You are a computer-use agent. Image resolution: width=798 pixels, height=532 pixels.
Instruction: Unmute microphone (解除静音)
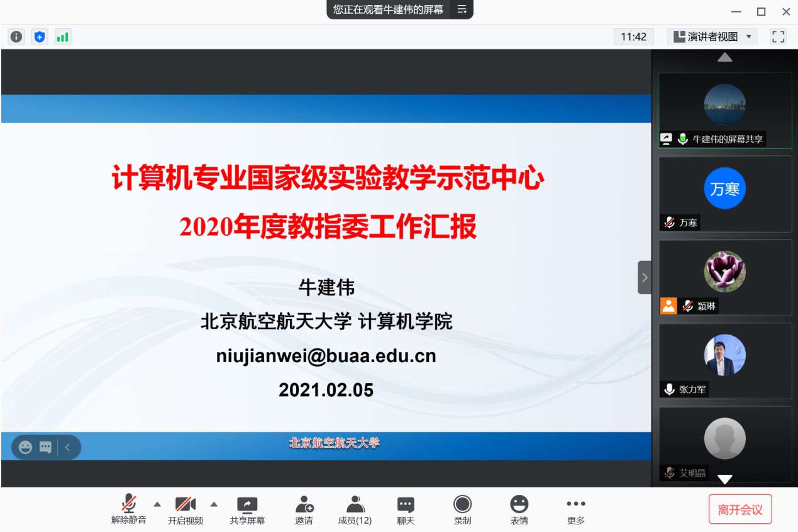129,510
